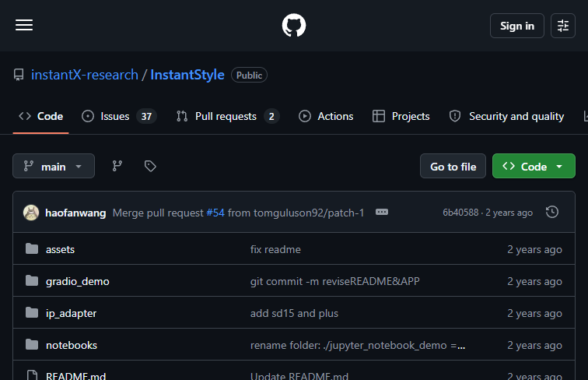Click the Pull requests count badge 2
The width and height of the screenshot is (588, 380).
(271, 116)
